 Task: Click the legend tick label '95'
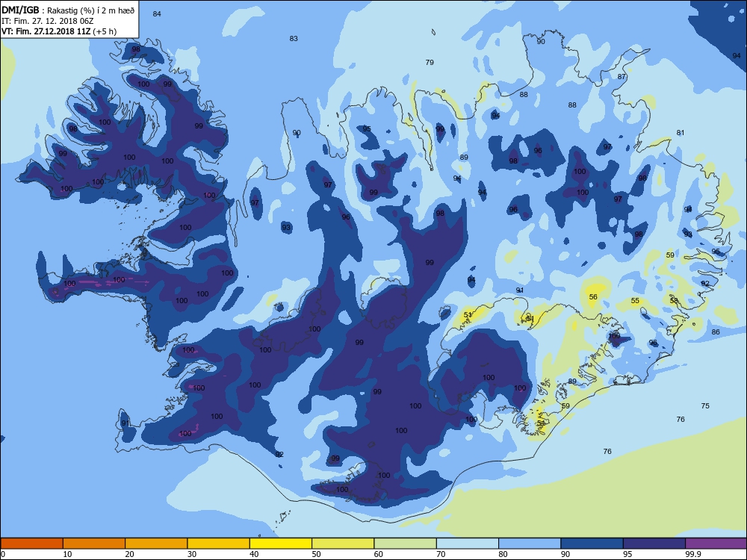(628, 554)
